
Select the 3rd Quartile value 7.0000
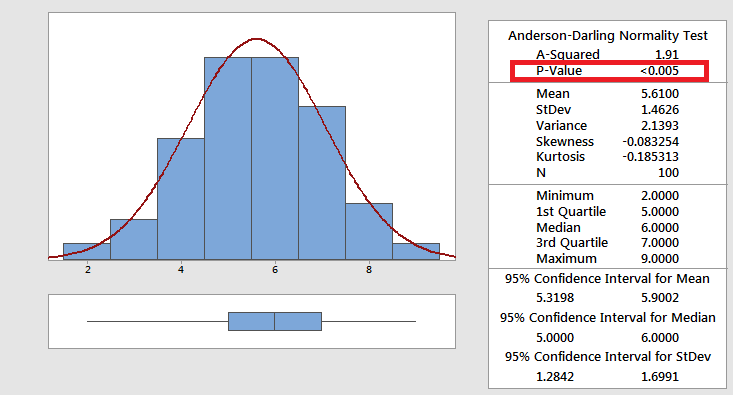click(660, 243)
